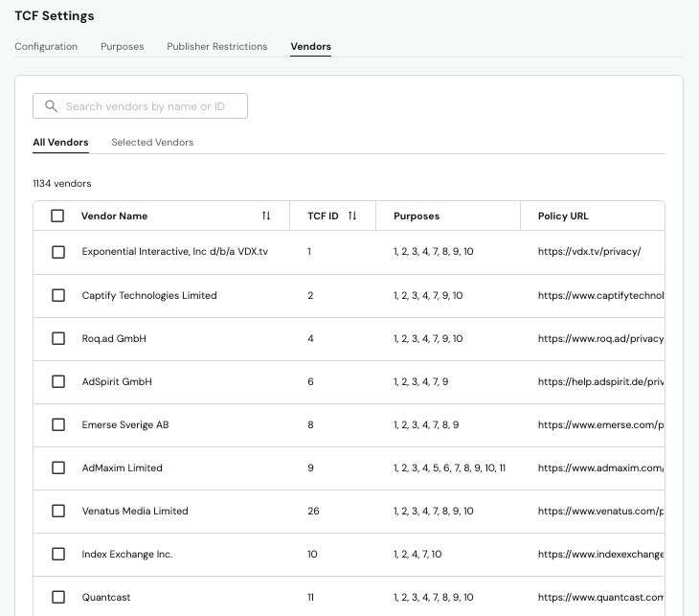This screenshot has width=699, height=616.
Task: Switch to the Purposes tab
Action: pos(123,46)
